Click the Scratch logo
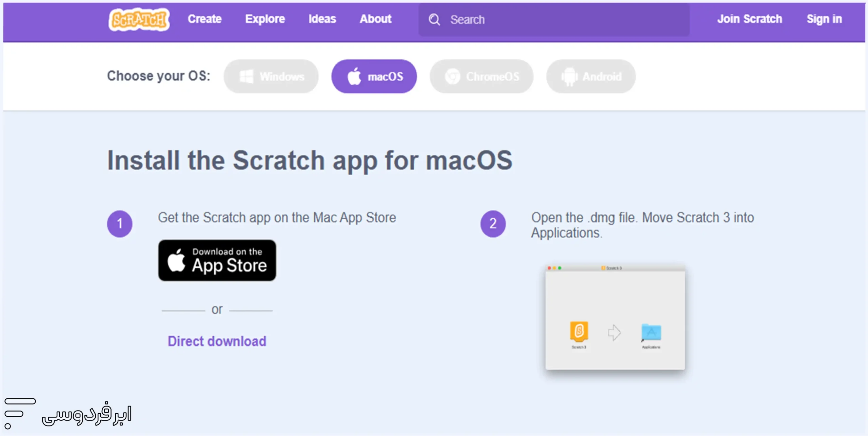This screenshot has height=436, width=868. click(x=139, y=20)
